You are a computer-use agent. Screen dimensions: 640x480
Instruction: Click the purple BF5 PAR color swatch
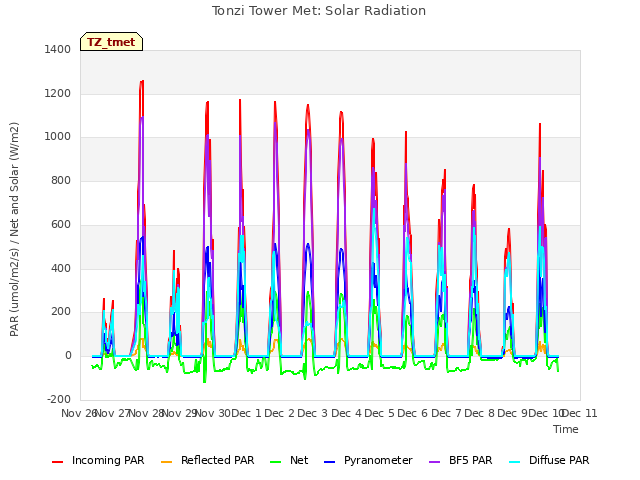[x=435, y=462]
